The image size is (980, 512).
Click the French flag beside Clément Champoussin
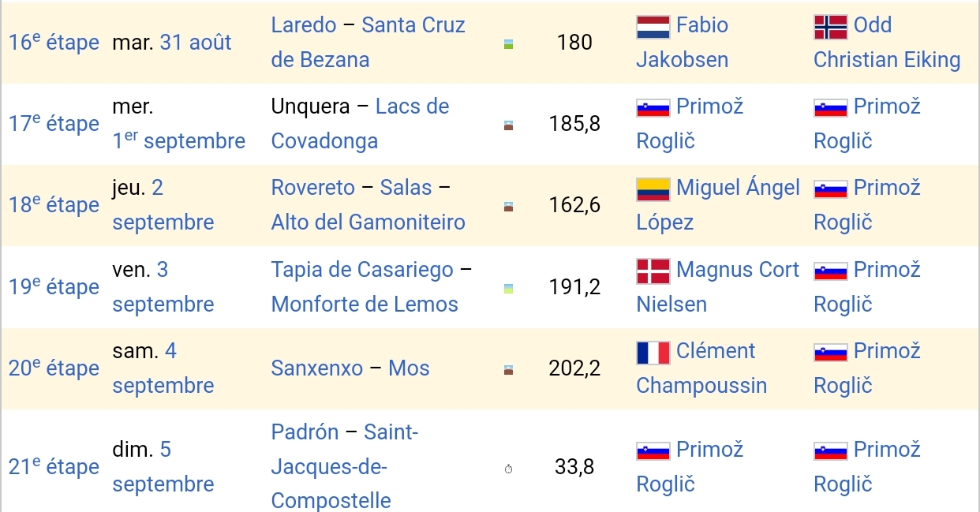click(653, 353)
